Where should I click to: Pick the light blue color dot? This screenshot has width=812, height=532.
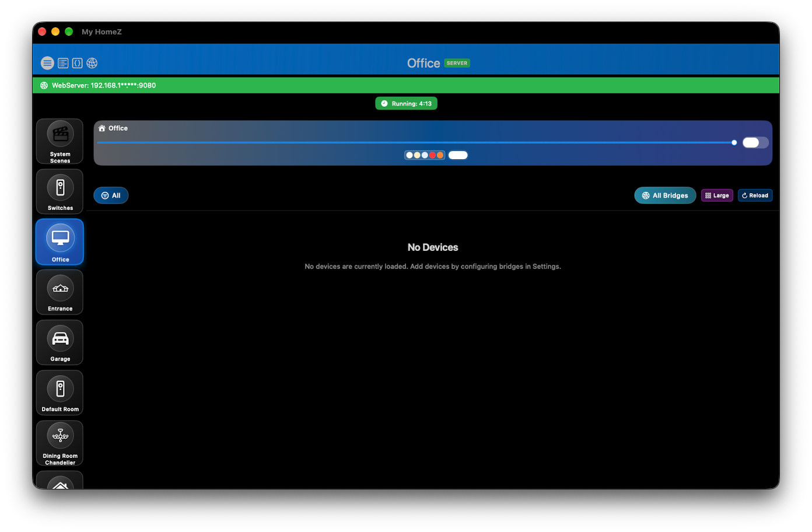click(x=425, y=155)
